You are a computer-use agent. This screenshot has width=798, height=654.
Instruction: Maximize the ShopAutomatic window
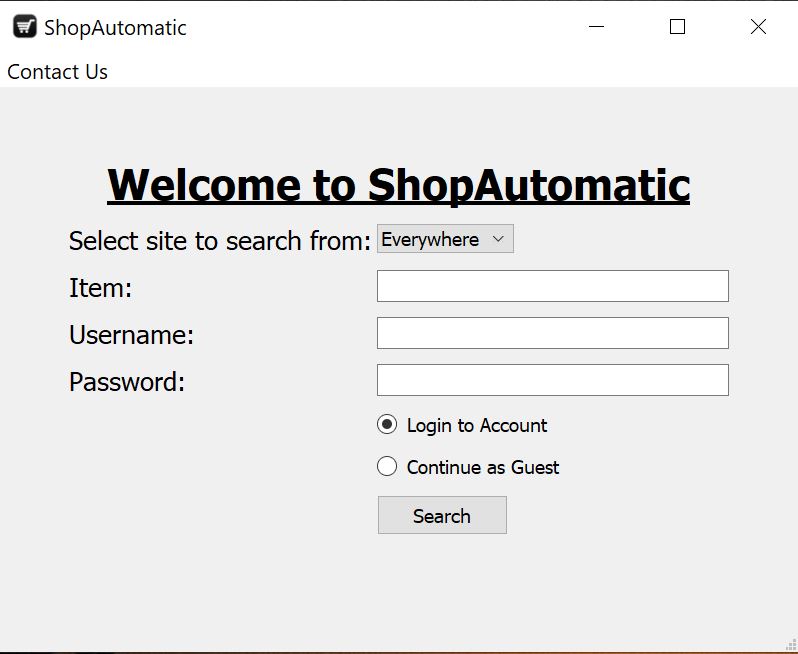(677, 27)
